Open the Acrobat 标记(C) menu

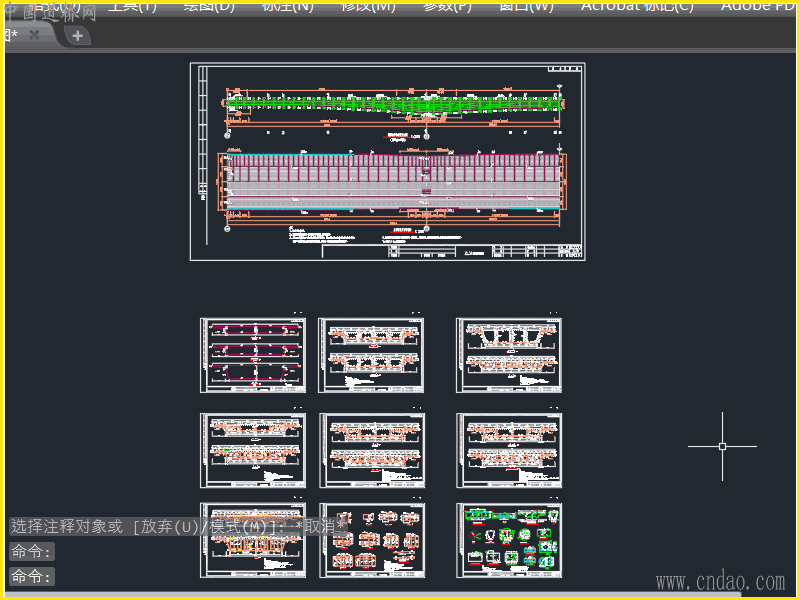click(x=637, y=7)
